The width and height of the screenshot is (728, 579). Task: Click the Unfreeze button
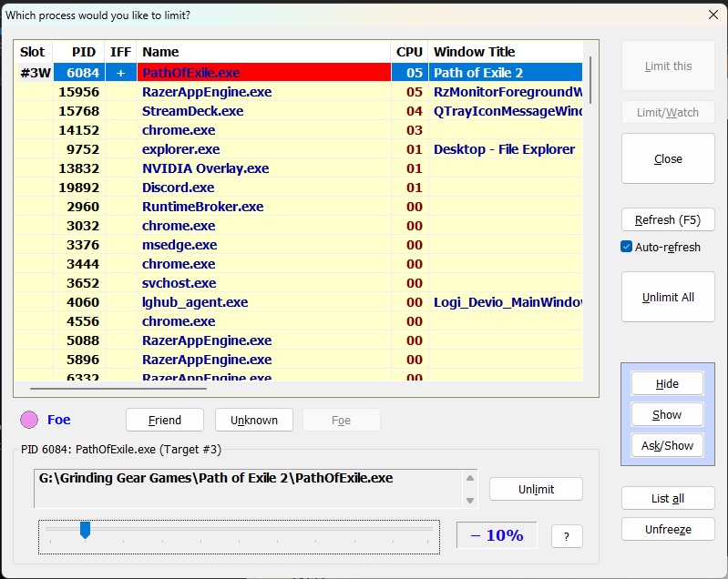[x=668, y=529]
